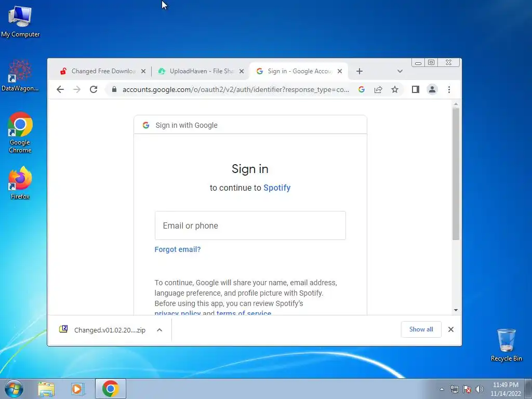The image size is (532, 399).
Task: Select Firefox desktop shortcut
Action: (x=20, y=182)
